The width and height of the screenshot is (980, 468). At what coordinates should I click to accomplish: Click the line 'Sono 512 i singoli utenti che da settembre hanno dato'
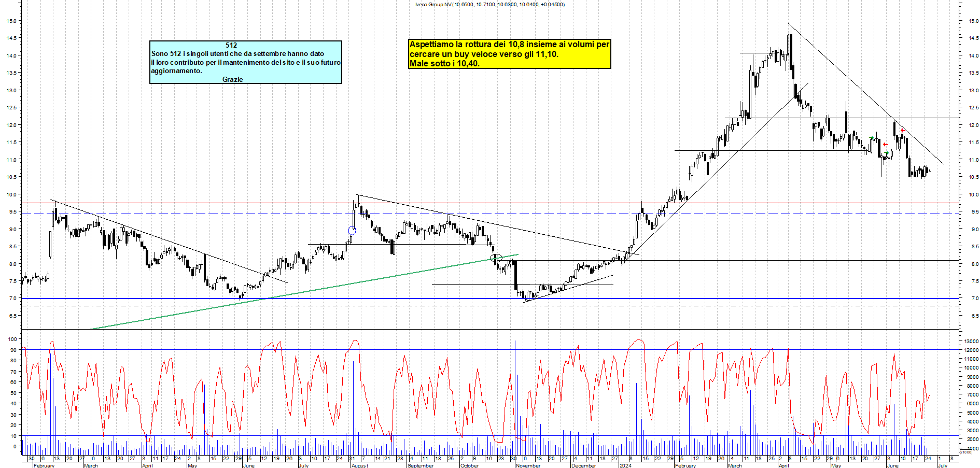point(237,53)
